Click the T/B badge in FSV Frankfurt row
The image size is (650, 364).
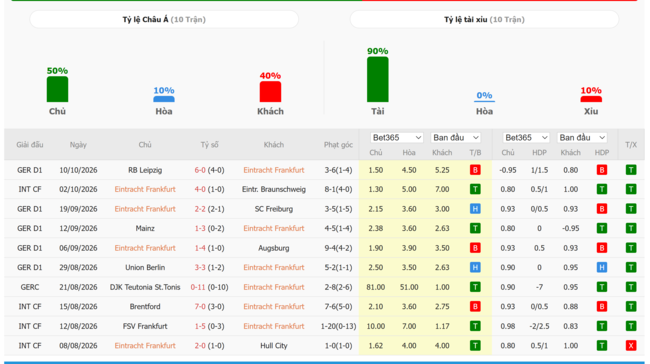pyautogui.click(x=475, y=326)
